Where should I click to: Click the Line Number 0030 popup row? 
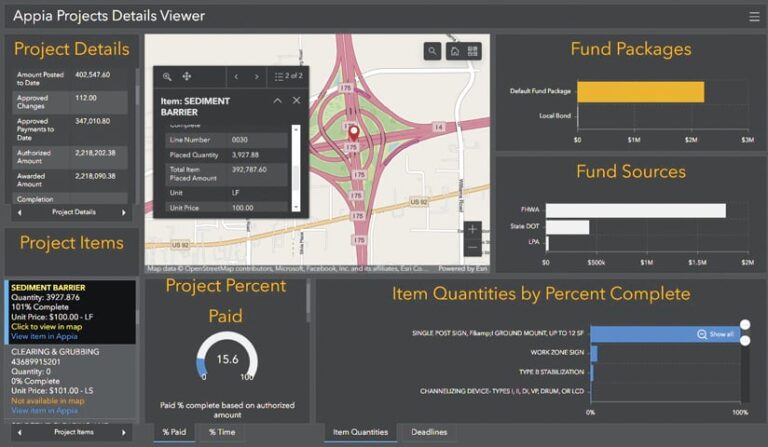226,140
